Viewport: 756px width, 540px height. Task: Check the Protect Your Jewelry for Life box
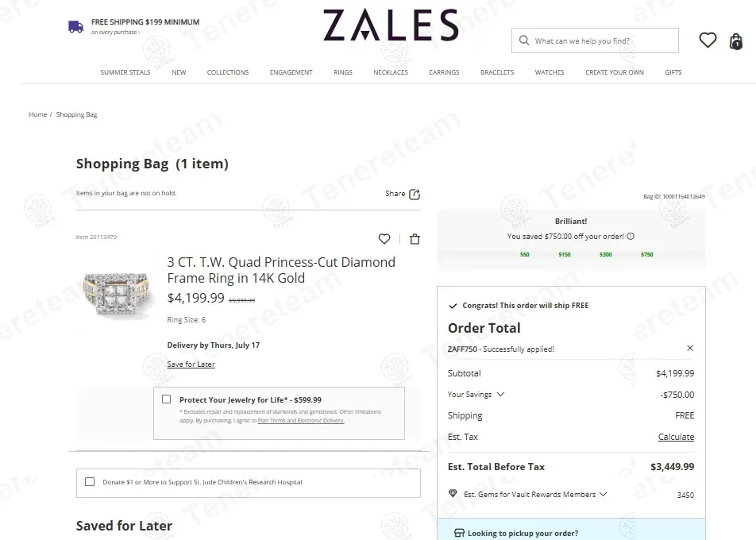point(166,399)
